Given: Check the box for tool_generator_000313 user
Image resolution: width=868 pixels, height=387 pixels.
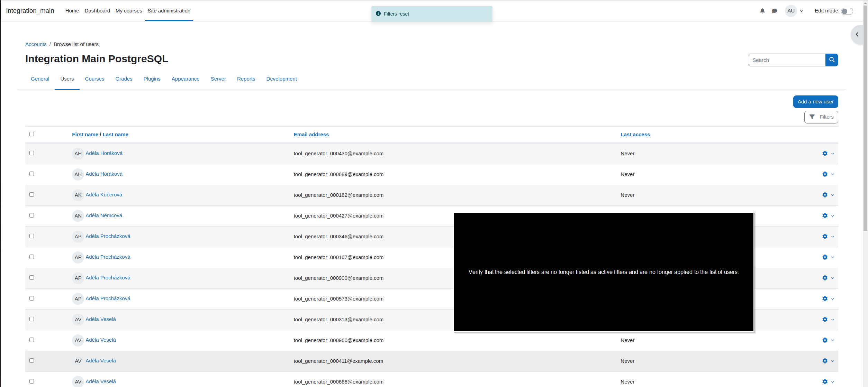Looking at the screenshot, I should 31,319.
